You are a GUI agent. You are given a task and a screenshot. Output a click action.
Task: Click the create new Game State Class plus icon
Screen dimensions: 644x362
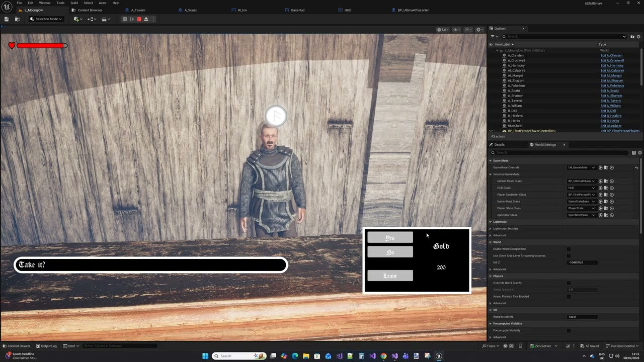612,202
